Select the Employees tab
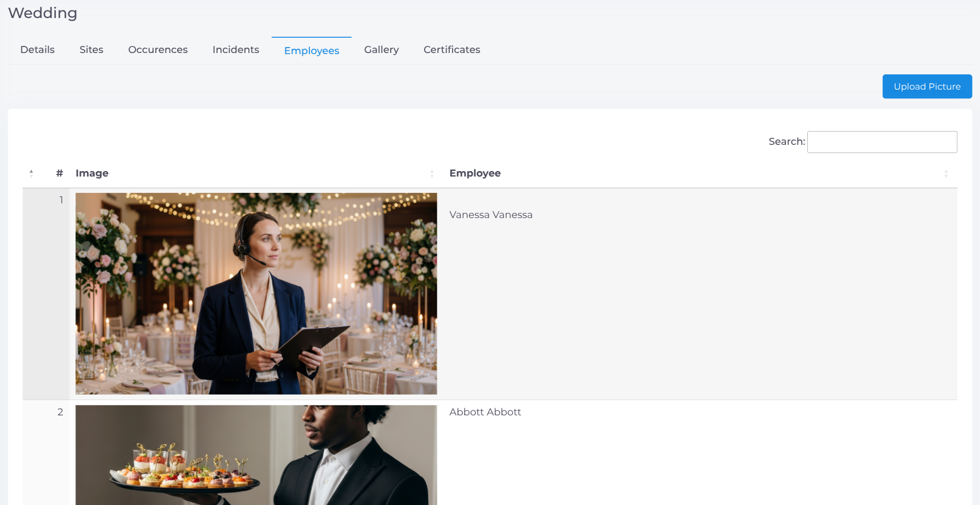The height and width of the screenshot is (505, 980). (x=312, y=50)
